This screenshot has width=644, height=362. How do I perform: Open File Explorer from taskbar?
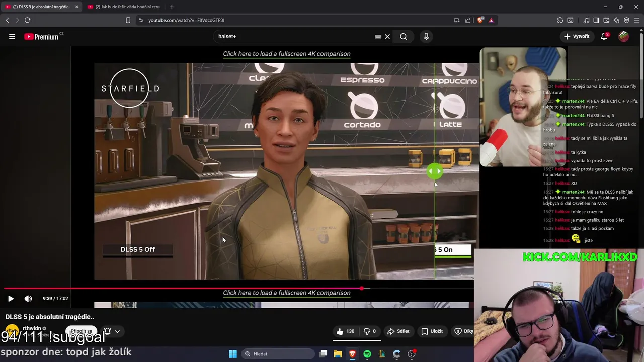point(338,354)
